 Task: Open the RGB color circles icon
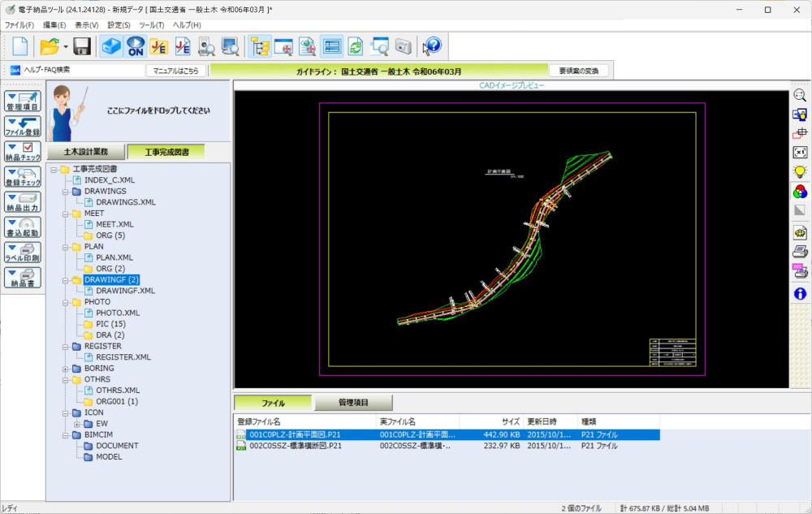pos(800,192)
